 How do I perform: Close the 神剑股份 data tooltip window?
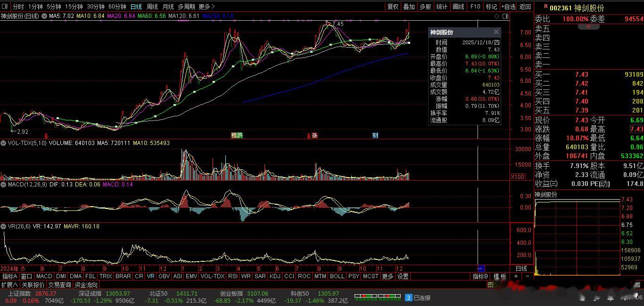(496, 32)
